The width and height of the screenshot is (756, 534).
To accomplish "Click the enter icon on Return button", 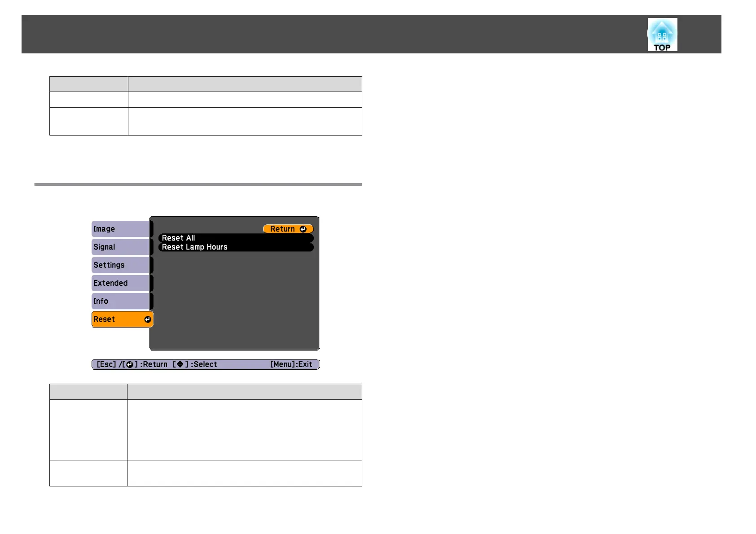I will pos(303,229).
